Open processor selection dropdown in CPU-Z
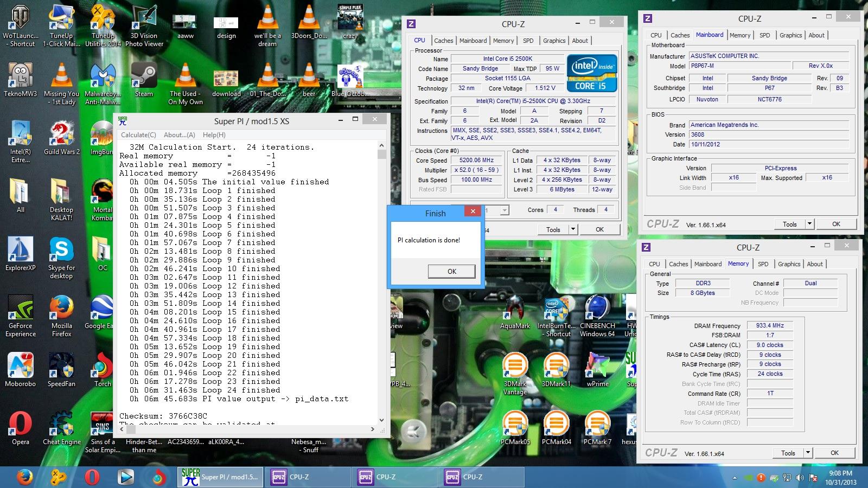Viewport: 868px width, 488px height. [x=505, y=210]
